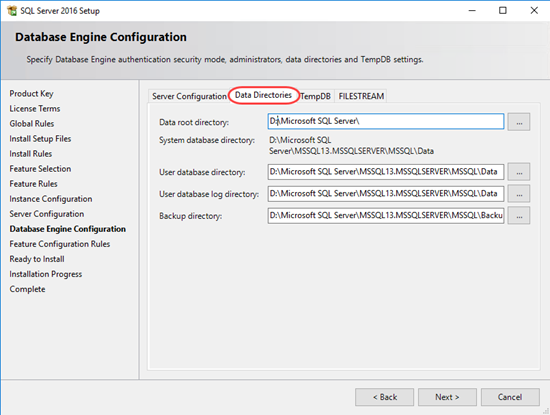Minimize the SQL Server Setup window
The width and height of the screenshot is (550, 415).
tap(472, 11)
